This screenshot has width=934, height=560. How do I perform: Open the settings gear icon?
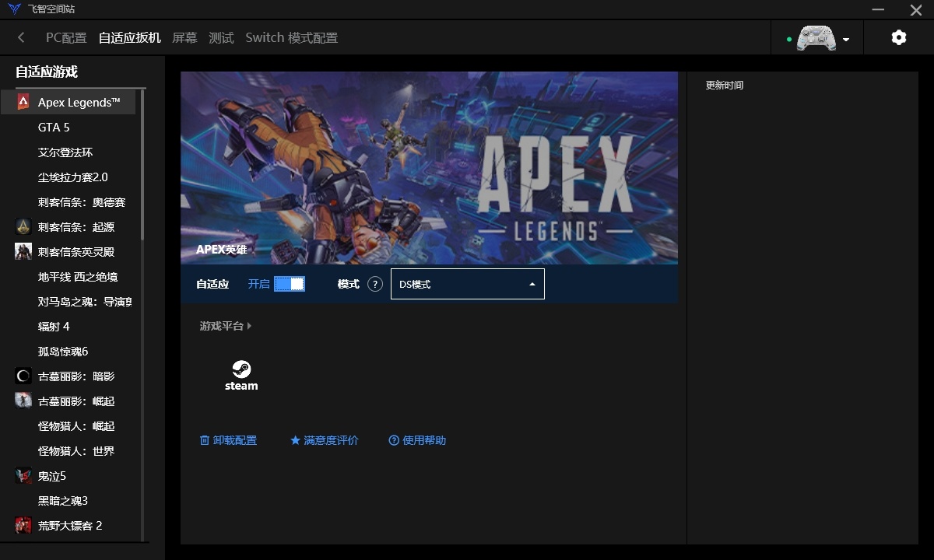899,37
